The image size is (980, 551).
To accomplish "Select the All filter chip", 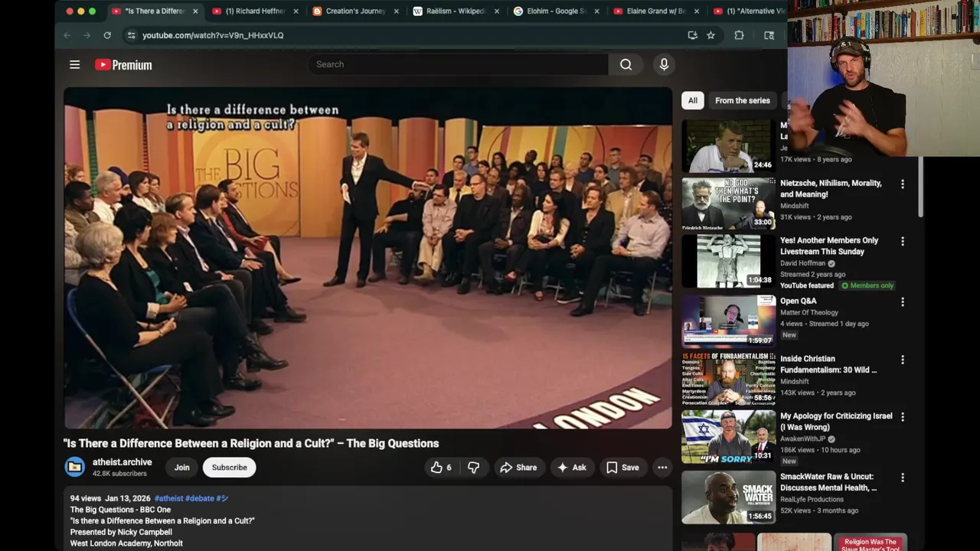I will (692, 100).
